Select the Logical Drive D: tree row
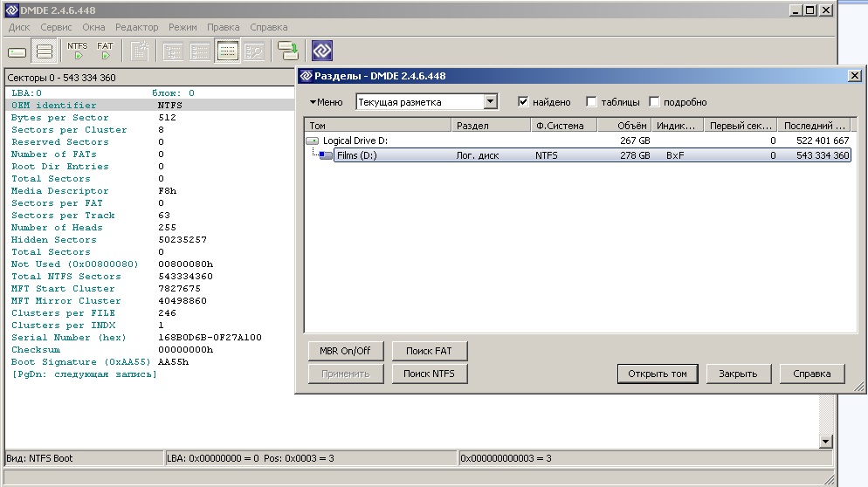The width and height of the screenshot is (868, 487). pyautogui.click(x=355, y=141)
